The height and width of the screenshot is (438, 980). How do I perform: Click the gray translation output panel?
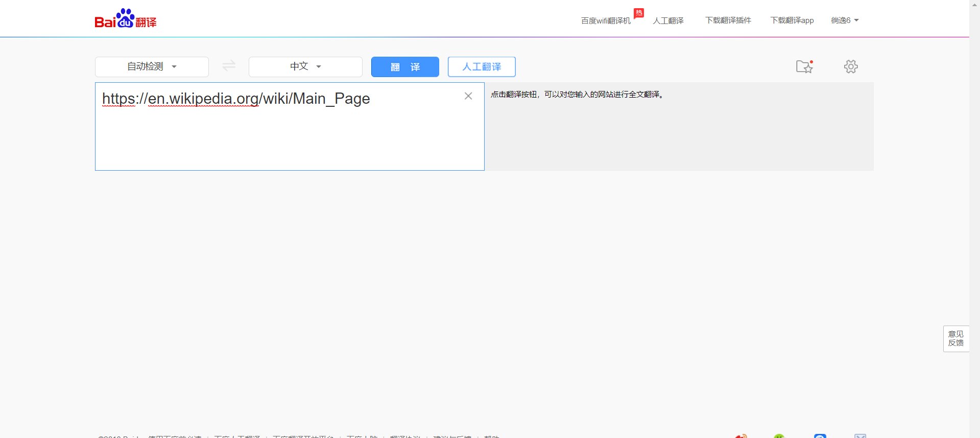679,133
